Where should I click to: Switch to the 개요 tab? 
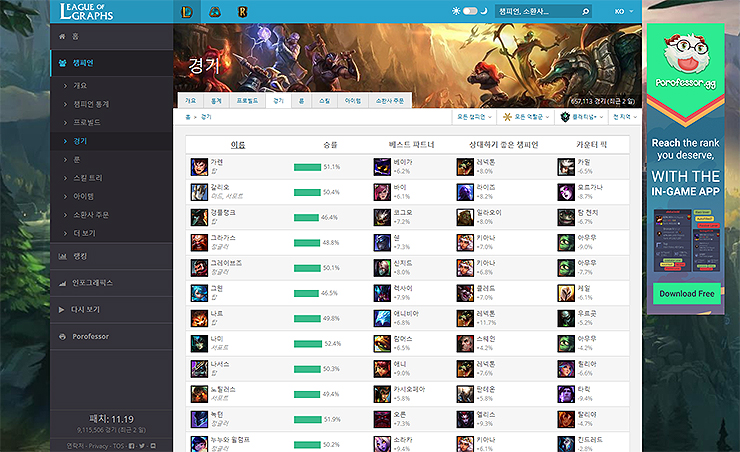190,100
